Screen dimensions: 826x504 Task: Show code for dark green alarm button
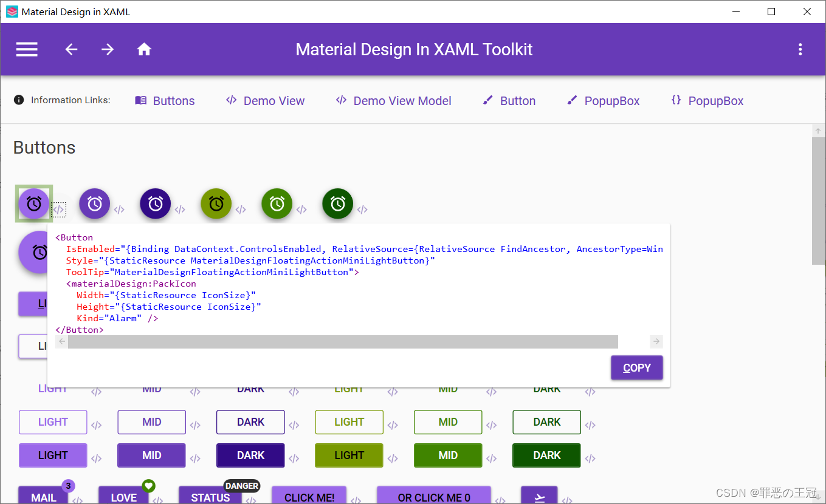[362, 209]
